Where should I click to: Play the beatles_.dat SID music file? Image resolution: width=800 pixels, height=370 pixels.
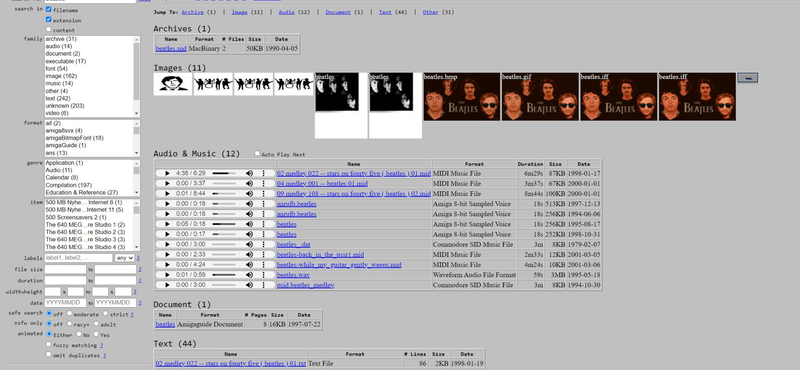click(167, 244)
